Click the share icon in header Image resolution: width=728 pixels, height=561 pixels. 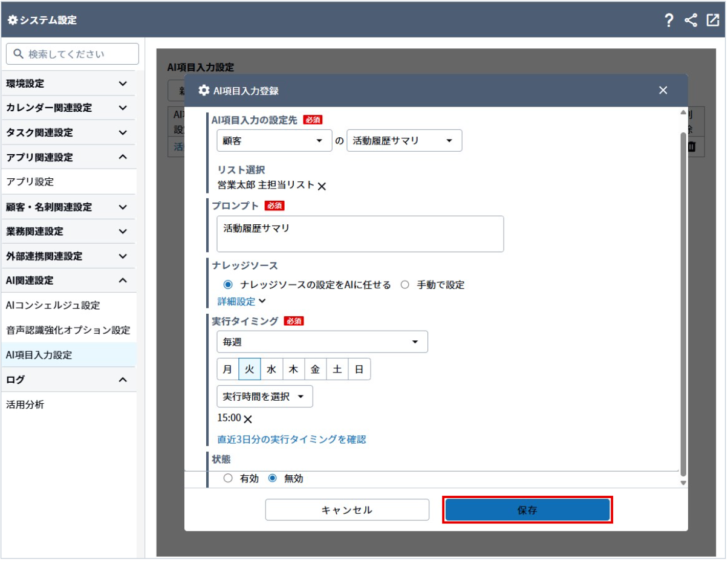[691, 21]
